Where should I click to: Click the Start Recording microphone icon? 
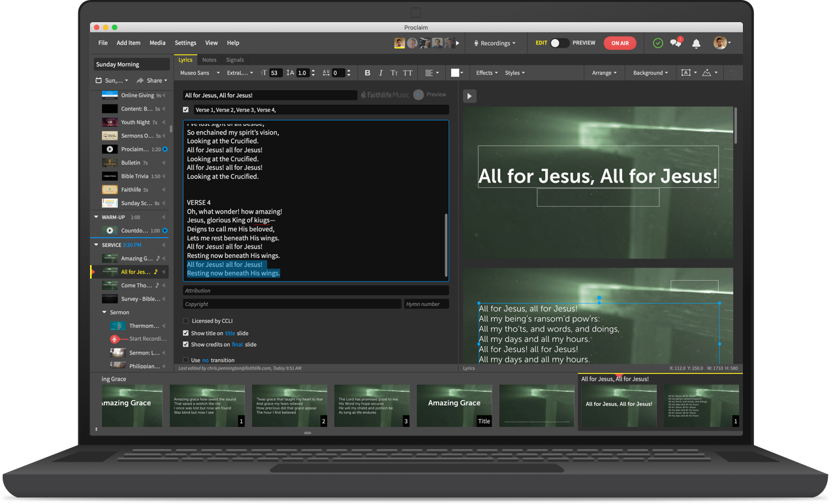114,339
